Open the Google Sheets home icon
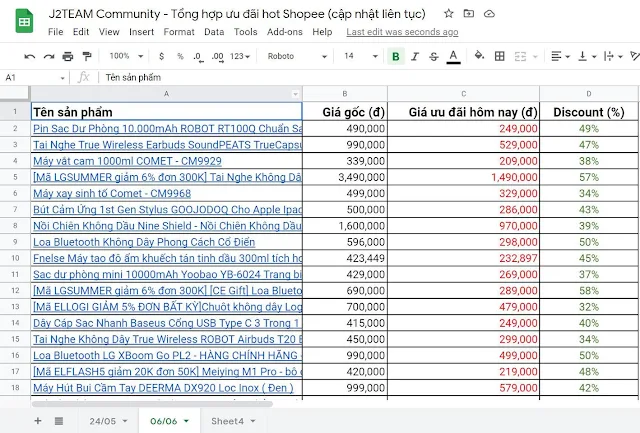 pos(24,21)
